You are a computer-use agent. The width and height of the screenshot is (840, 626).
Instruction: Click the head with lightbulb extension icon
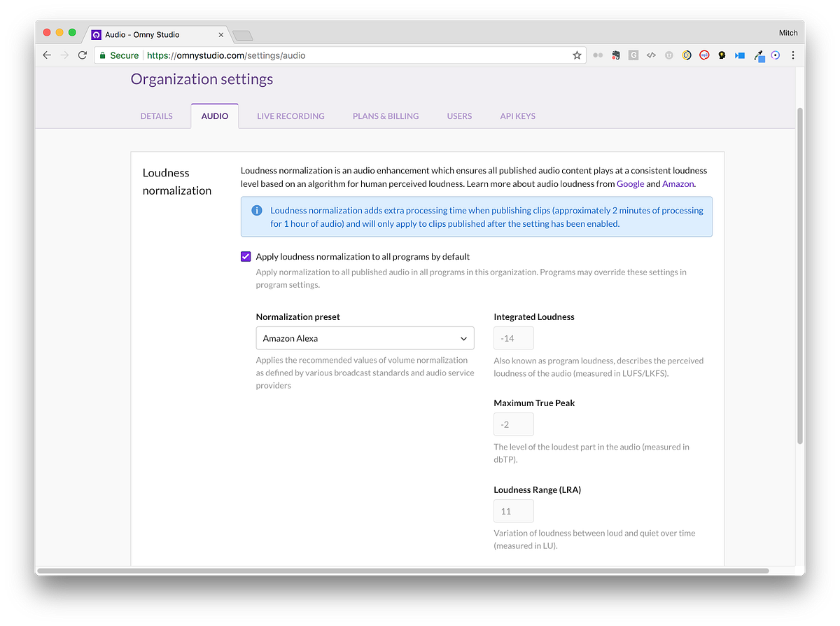pos(722,55)
